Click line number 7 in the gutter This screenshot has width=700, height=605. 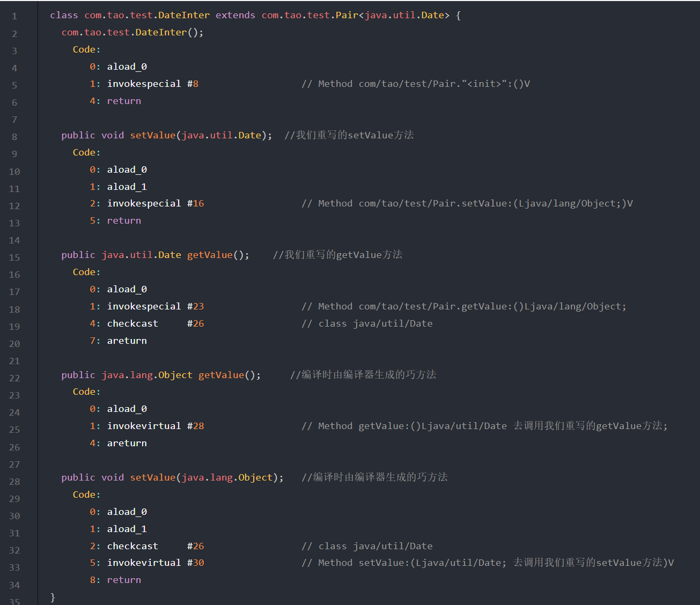pos(14,120)
